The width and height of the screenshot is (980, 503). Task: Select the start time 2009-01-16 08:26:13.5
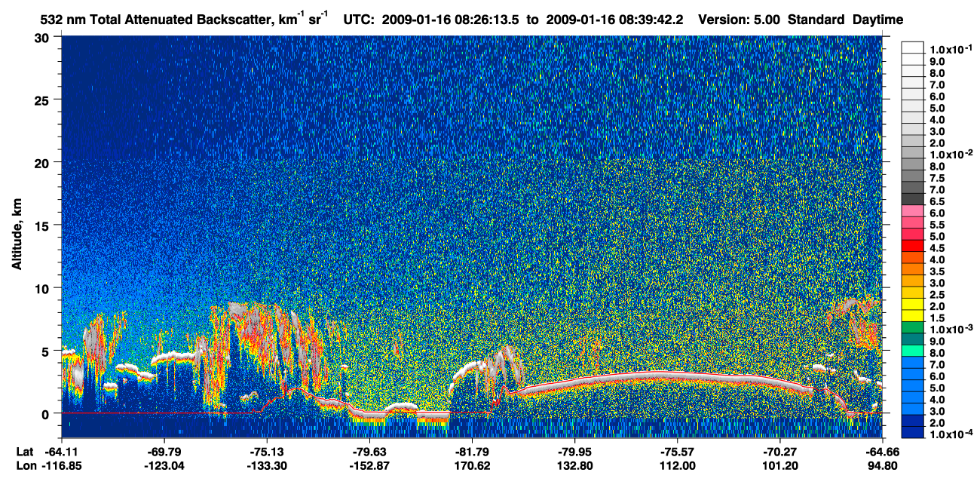click(451, 20)
